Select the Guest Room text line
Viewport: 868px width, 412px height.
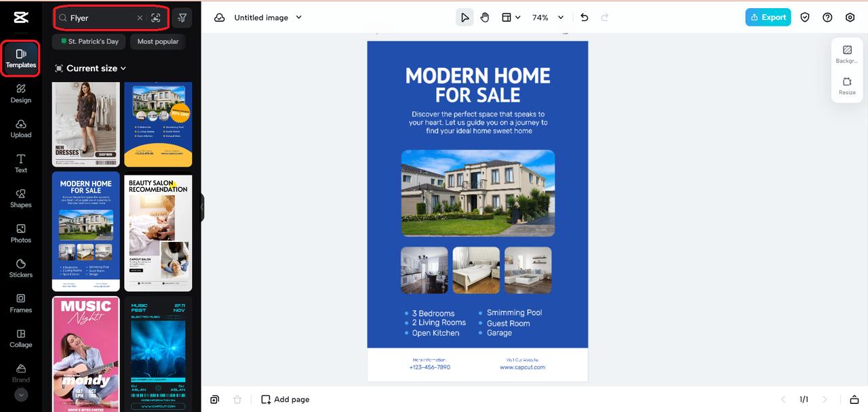(x=509, y=323)
